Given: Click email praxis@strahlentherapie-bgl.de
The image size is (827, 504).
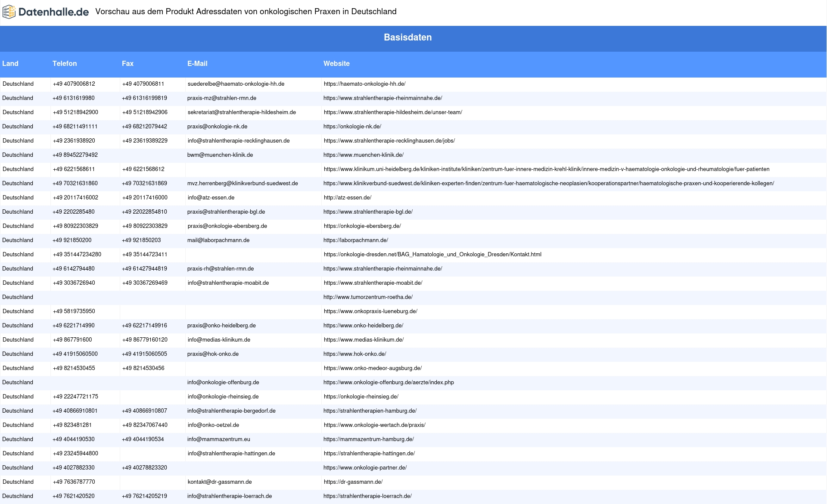Looking at the screenshot, I should tap(226, 212).
